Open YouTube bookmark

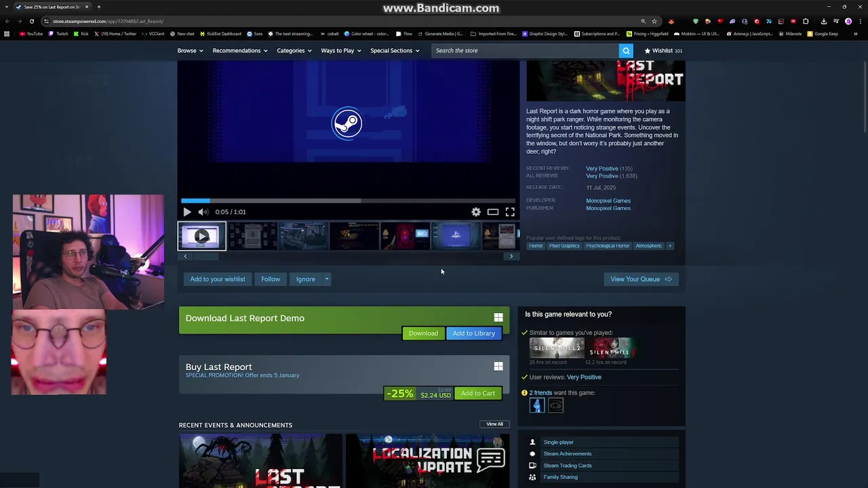[x=31, y=34]
